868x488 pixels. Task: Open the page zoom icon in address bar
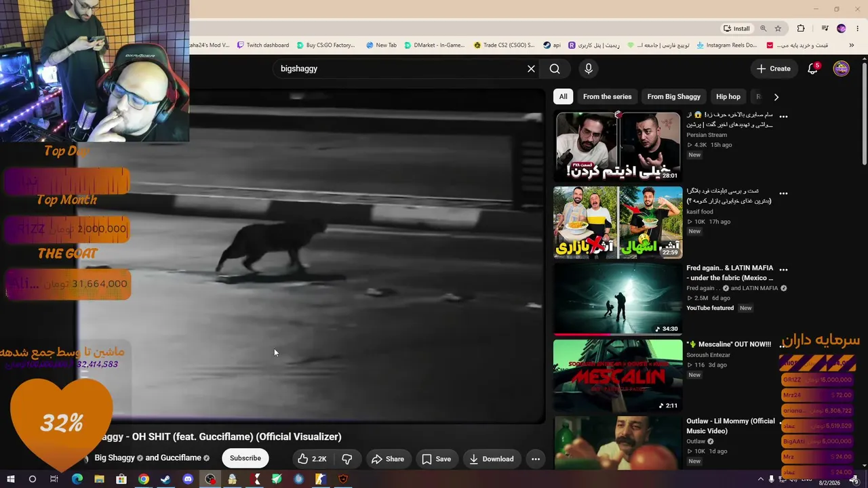764,28
